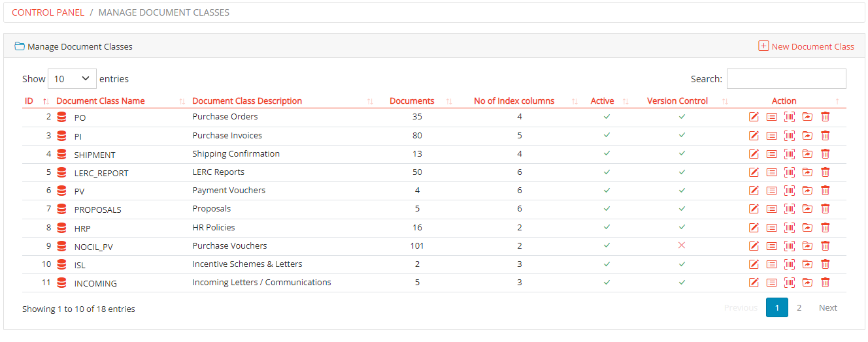Toggle the Active checkmark for the PV row

[x=607, y=191]
